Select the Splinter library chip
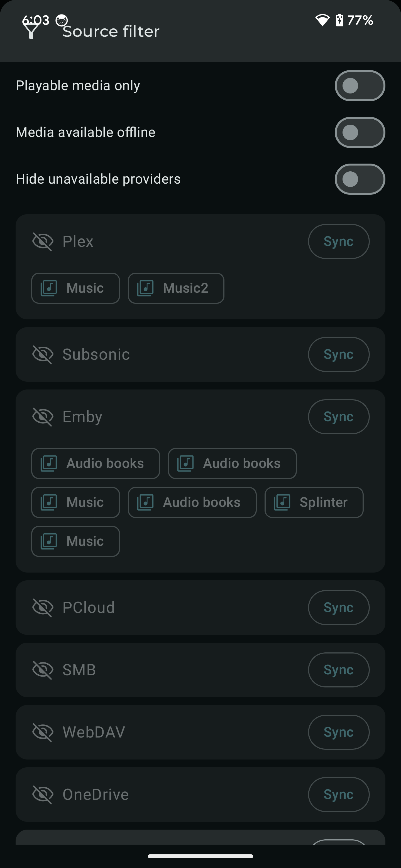401x868 pixels. [314, 502]
